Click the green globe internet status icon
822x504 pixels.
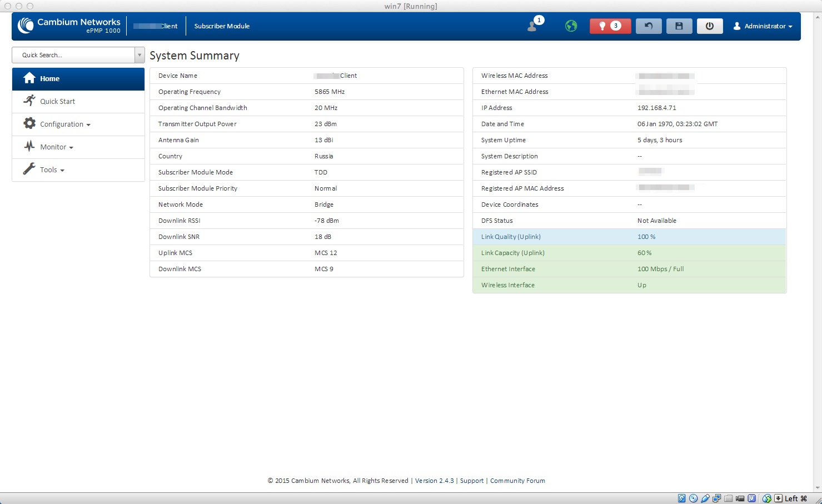(571, 26)
